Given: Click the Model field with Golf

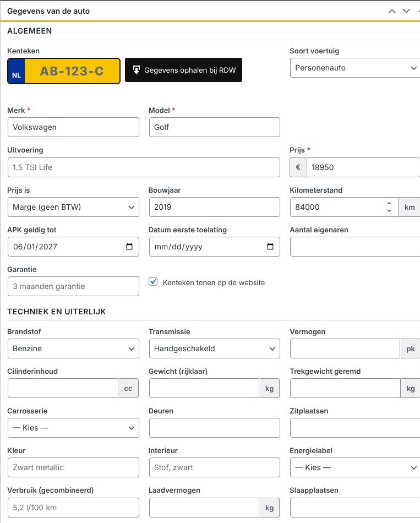Looking at the screenshot, I should (215, 127).
